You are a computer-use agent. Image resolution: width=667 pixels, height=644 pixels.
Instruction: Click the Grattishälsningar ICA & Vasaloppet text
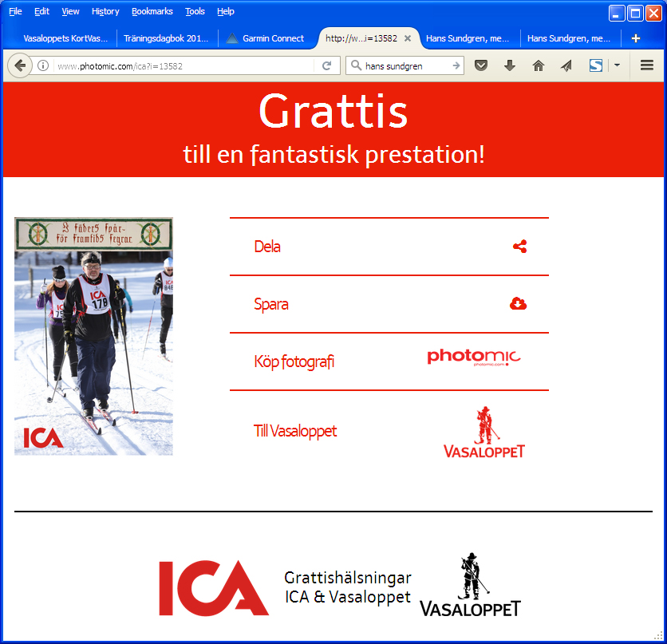348,587
